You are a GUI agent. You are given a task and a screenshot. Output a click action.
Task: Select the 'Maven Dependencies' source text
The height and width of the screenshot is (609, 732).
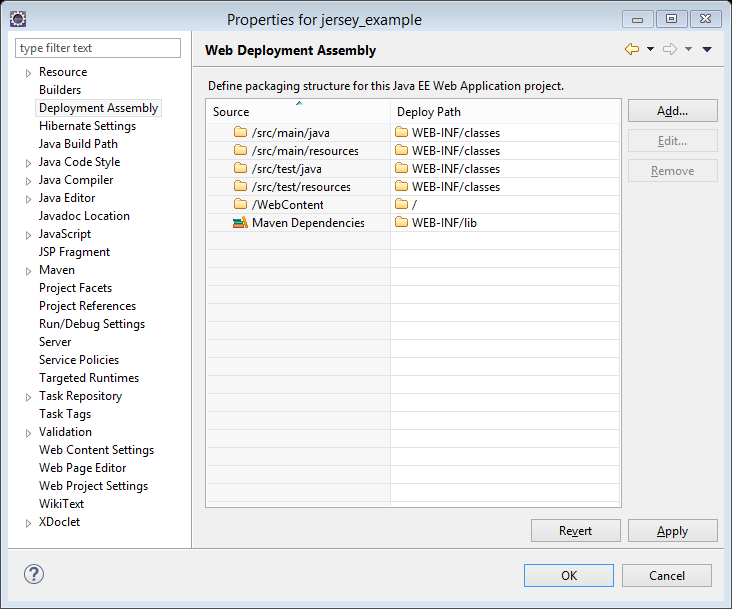[x=308, y=223]
